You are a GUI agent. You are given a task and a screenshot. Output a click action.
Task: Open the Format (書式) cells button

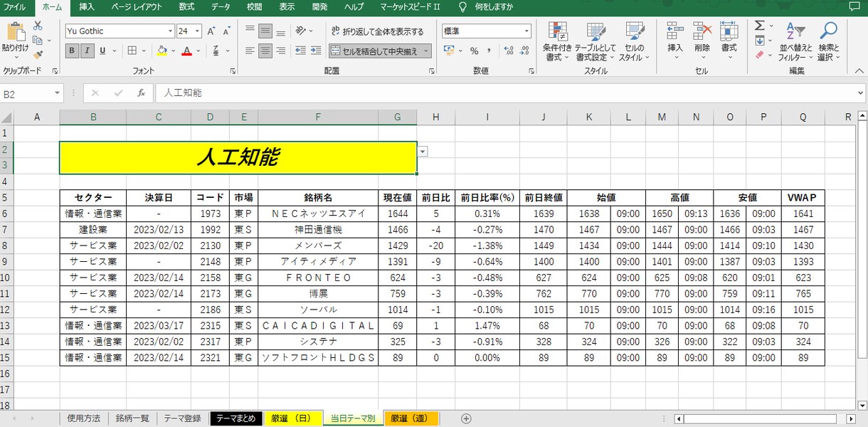(729, 41)
